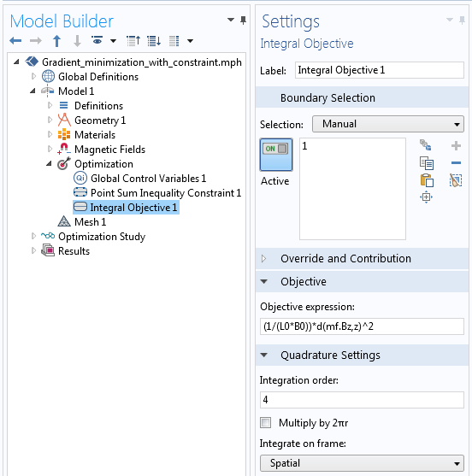The height and width of the screenshot is (476, 472).
Task: Toggle the Active selection ON switch
Action: (x=276, y=155)
